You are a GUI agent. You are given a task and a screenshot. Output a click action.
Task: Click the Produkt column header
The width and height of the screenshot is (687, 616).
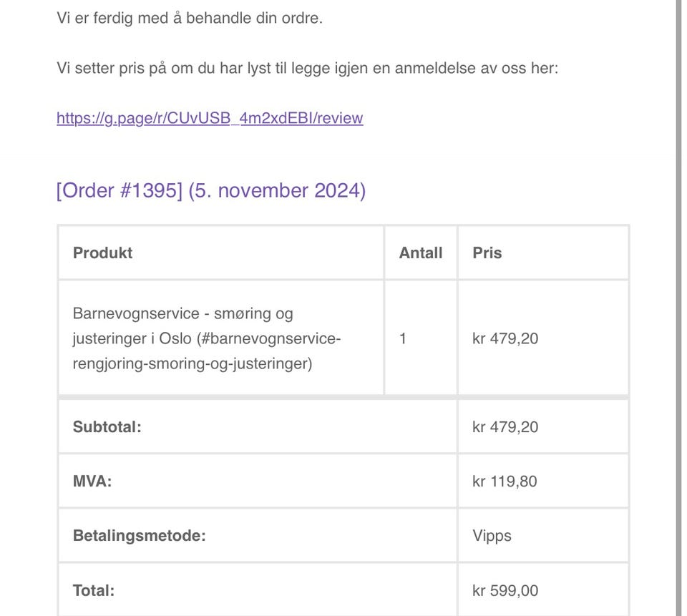pos(102,253)
